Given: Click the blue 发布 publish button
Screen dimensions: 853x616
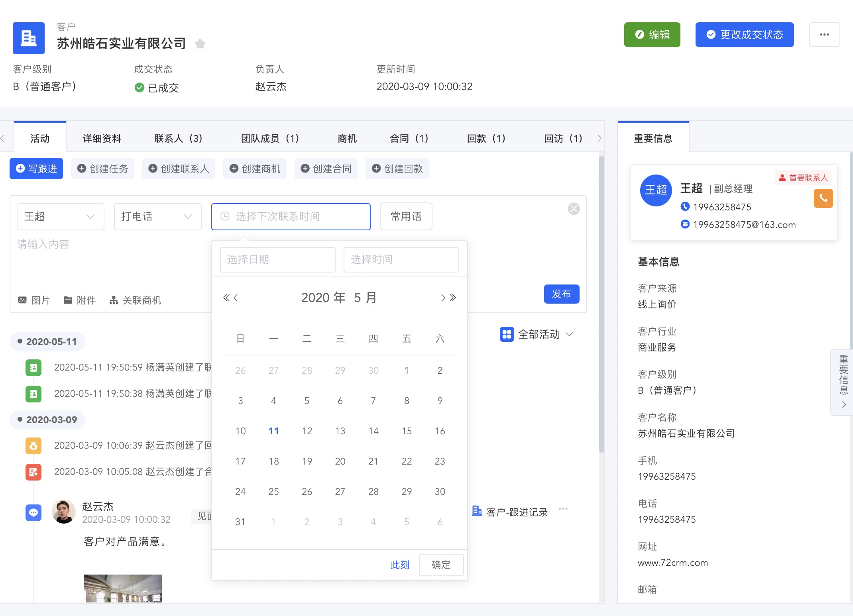Looking at the screenshot, I should [561, 294].
